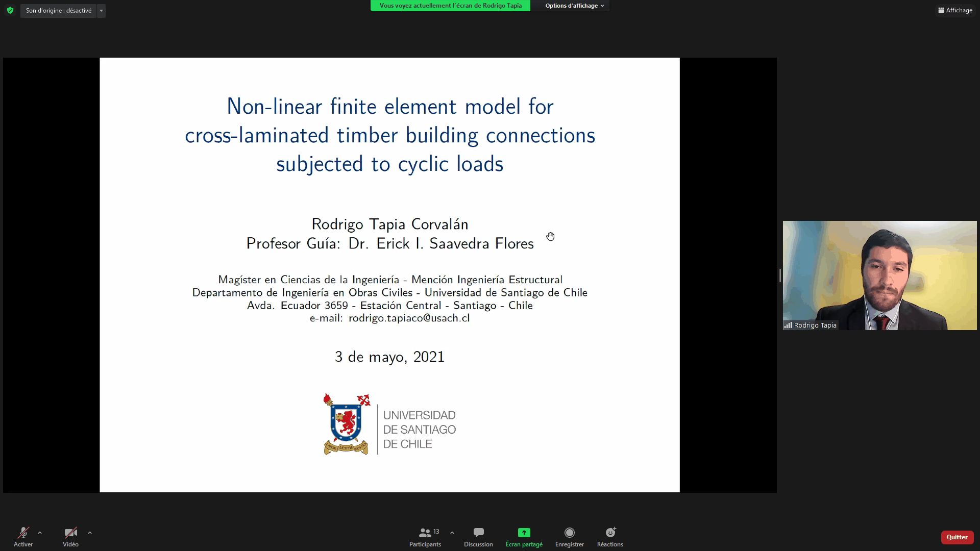
Task: Select Rodrigo Tapia's video thumbnail
Action: pos(879,275)
